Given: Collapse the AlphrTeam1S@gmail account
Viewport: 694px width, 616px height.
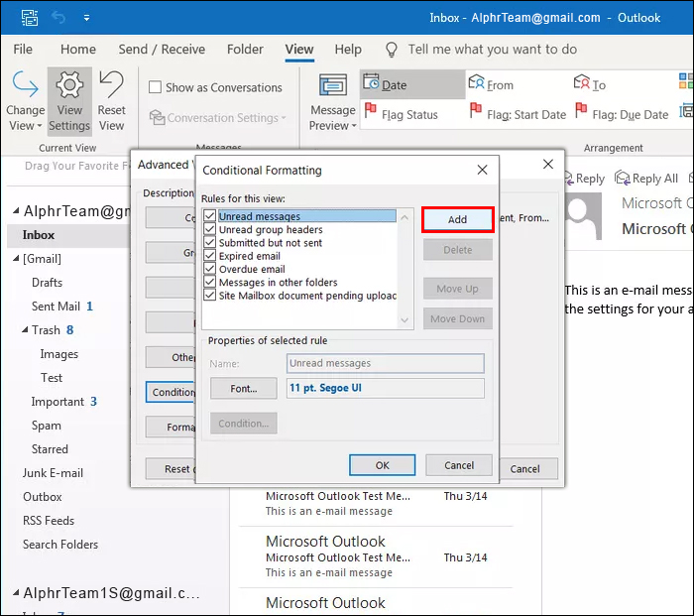Looking at the screenshot, I should tap(16, 592).
